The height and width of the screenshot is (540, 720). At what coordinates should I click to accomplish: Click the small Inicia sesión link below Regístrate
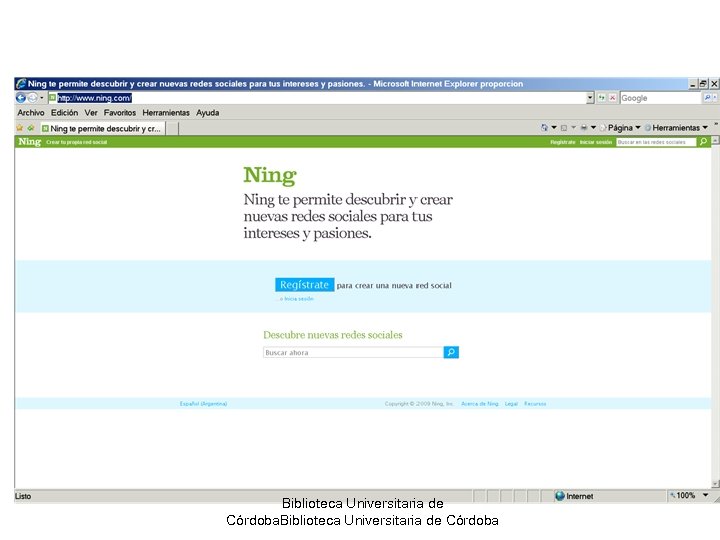(x=298, y=299)
